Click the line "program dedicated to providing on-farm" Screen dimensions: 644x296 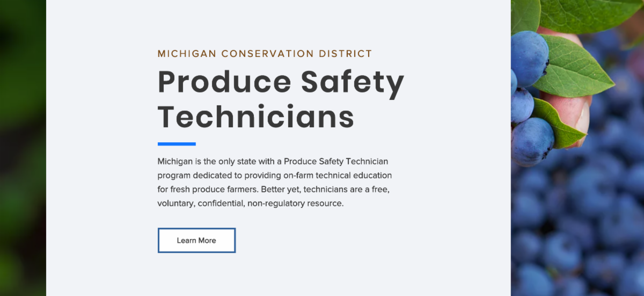point(275,176)
